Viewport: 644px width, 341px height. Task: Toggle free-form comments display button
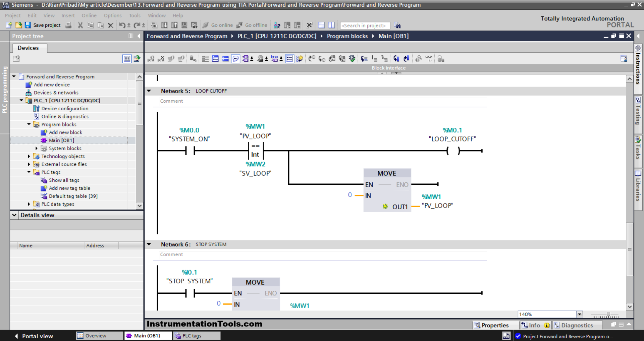[235, 59]
